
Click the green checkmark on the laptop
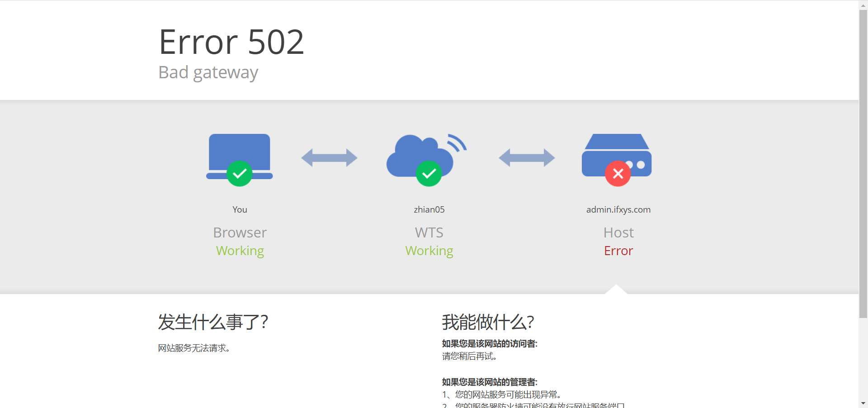240,174
